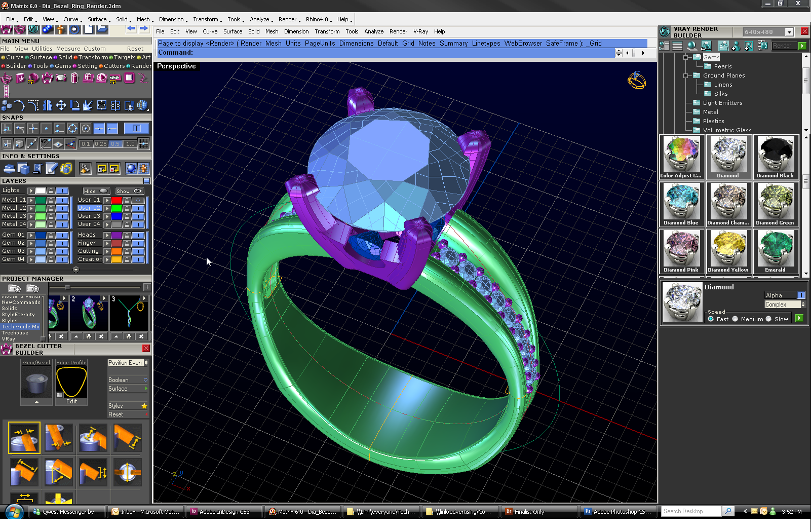The width and height of the screenshot is (811, 532).
Task: Toggle the Alpha switch
Action: [x=801, y=295]
